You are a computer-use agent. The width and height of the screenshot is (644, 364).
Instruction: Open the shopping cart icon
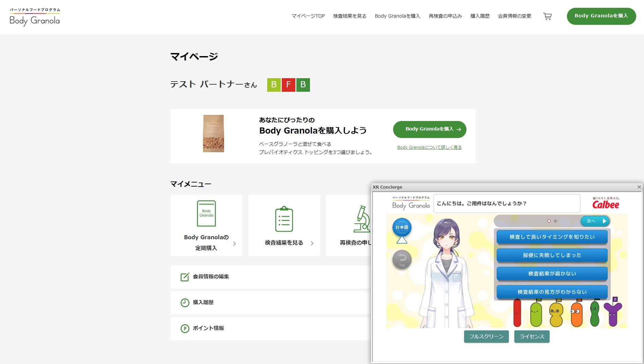547,16
